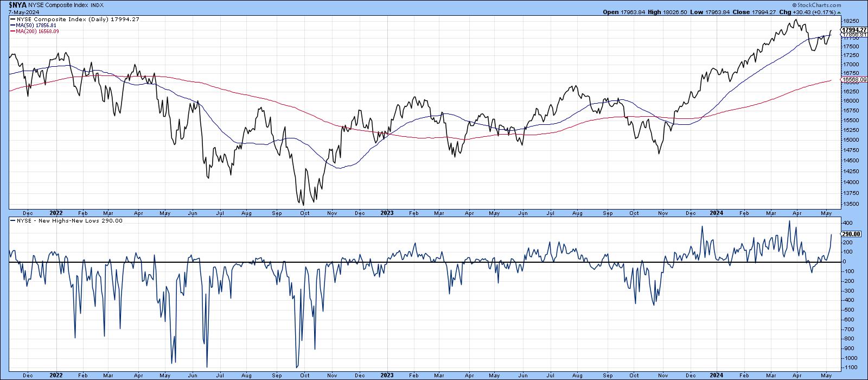Click the 2024 year label under the indicator panel
868x380 pixels.
click(x=717, y=375)
